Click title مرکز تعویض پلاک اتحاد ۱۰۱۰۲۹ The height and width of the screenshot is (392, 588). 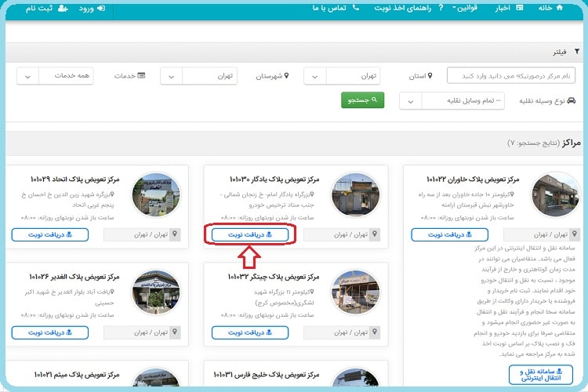[74, 180]
